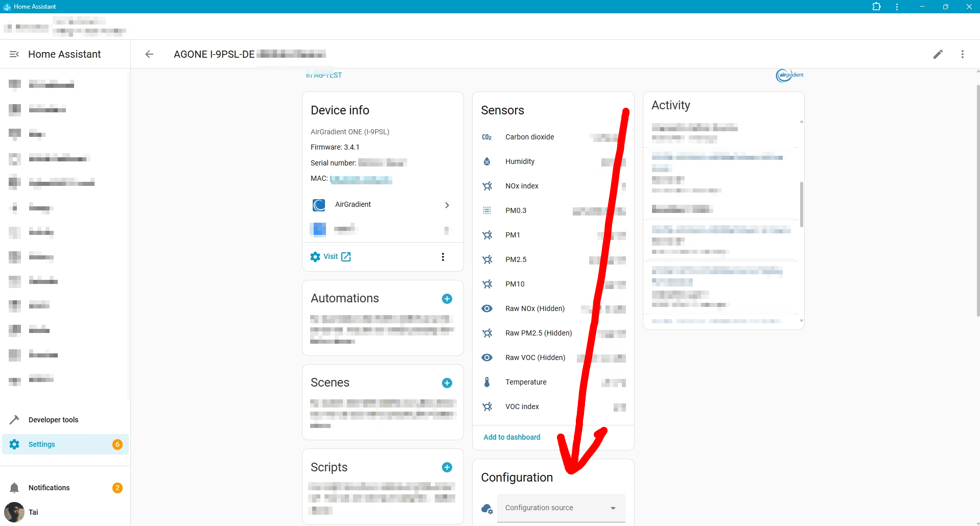The image size is (980, 526).
Task: Click the Raw VOC hidden eye icon
Action: 487,357
